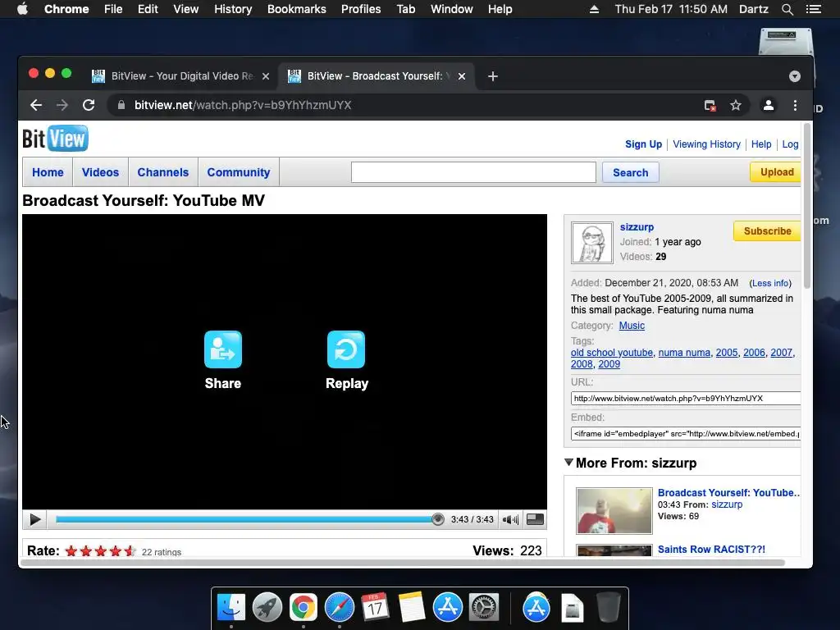Click the yellow Upload button
Screen dimensions: 840x630
point(776,172)
